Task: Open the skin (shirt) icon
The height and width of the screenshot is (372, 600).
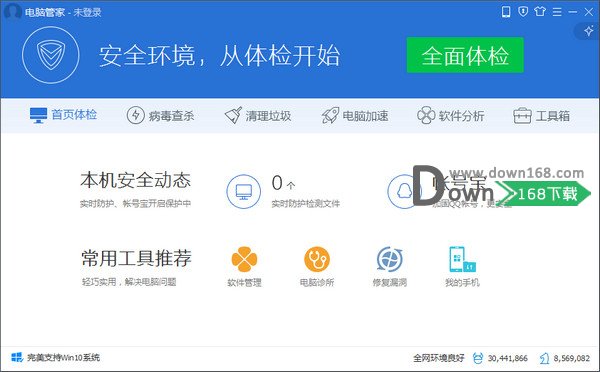Action: pyautogui.click(x=540, y=11)
